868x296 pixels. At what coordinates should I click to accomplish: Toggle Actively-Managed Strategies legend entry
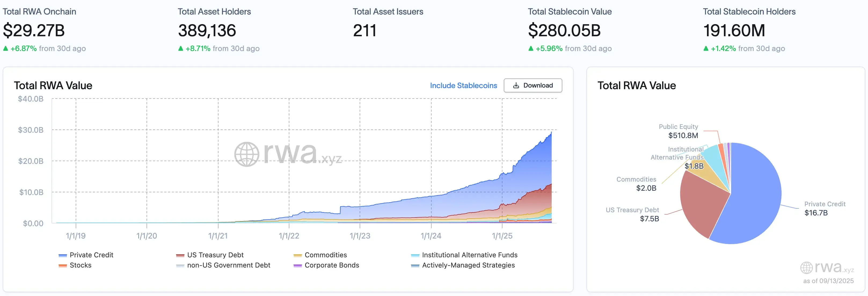pyautogui.click(x=468, y=265)
